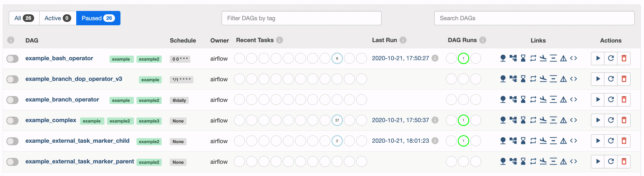Show all 26 DAGs tab
The height and width of the screenshot is (176, 644).
coord(24,18)
